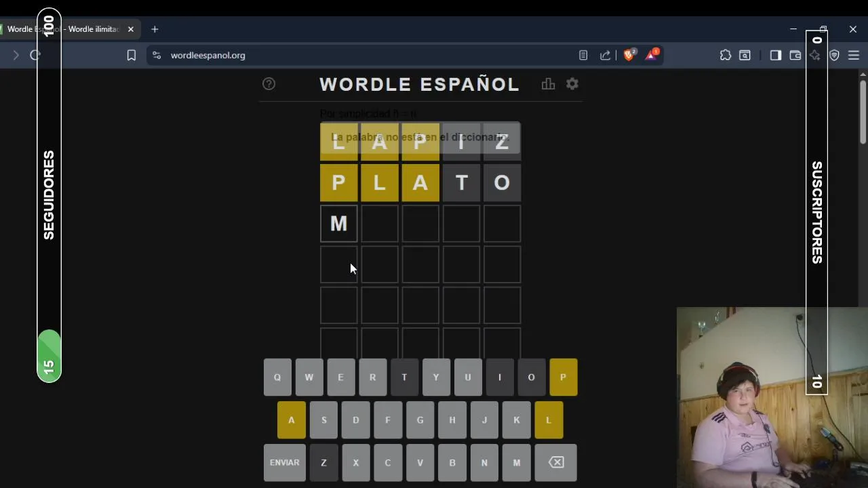The height and width of the screenshot is (488, 868).
Task: Go forward with the browser arrow
Action: pos(16,56)
